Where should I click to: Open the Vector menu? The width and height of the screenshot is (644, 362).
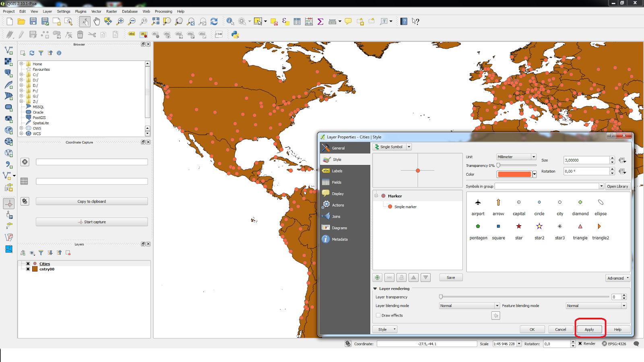pos(96,11)
